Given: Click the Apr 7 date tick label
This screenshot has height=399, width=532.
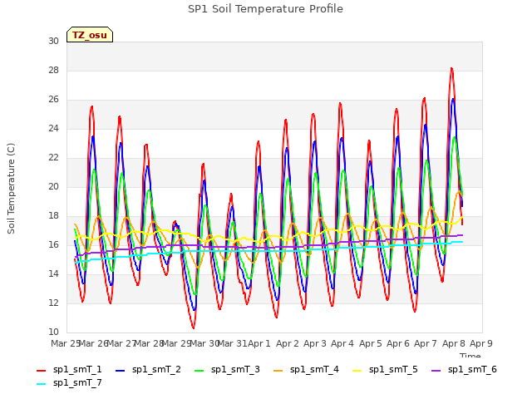Looking at the screenshot, I should [426, 343].
